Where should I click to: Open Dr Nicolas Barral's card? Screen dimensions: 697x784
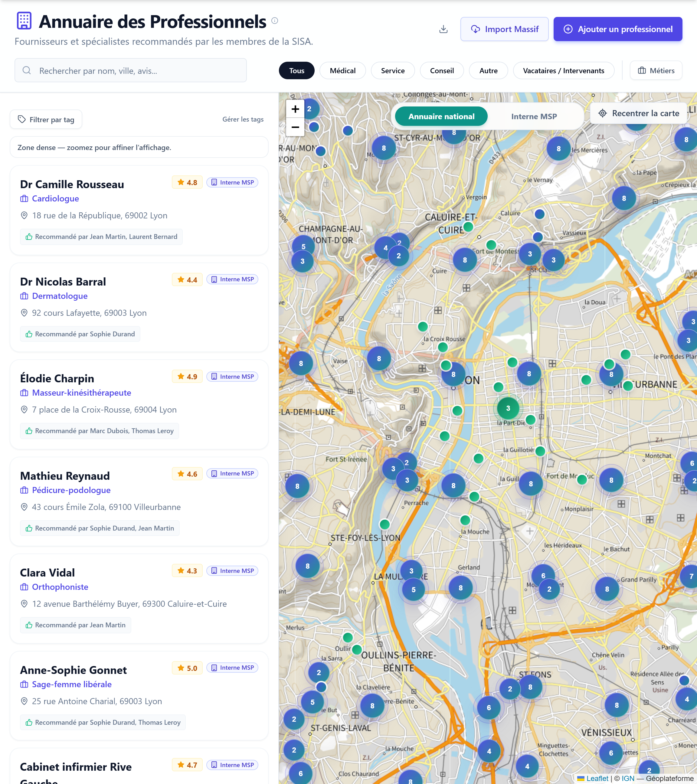(139, 307)
